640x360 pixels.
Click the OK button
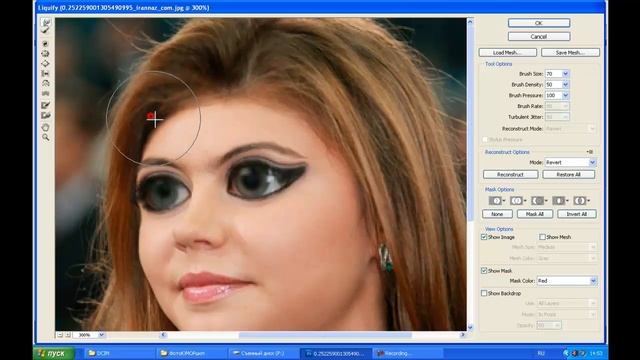coord(539,23)
